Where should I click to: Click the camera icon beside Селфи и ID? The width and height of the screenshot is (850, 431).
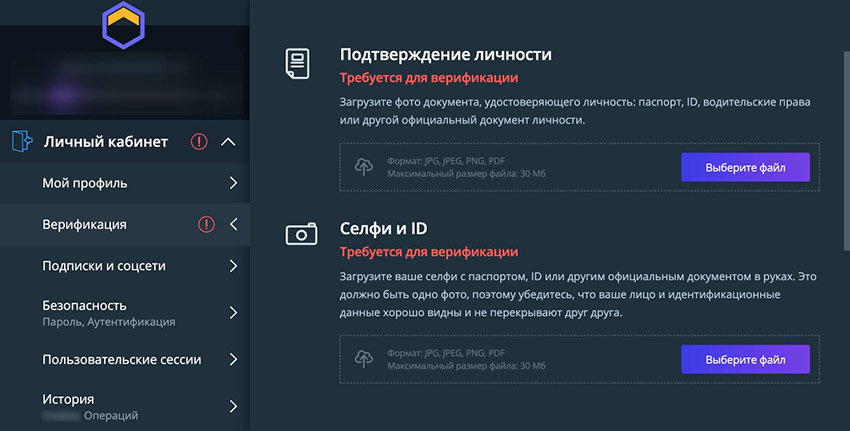click(x=301, y=234)
